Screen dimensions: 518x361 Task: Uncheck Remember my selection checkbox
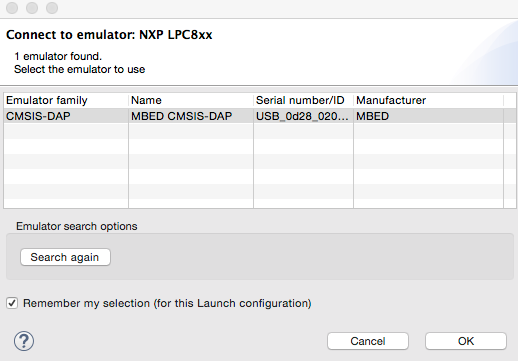(12, 303)
